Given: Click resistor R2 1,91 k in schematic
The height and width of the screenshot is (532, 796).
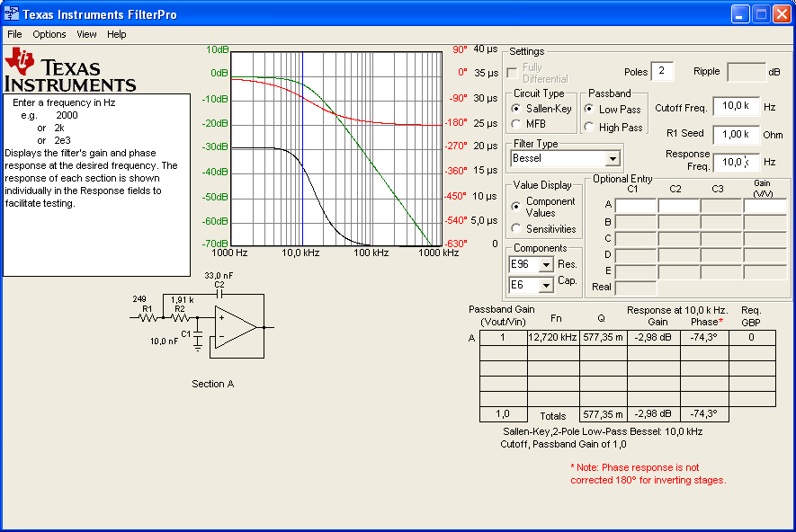Looking at the screenshot, I should 180,317.
